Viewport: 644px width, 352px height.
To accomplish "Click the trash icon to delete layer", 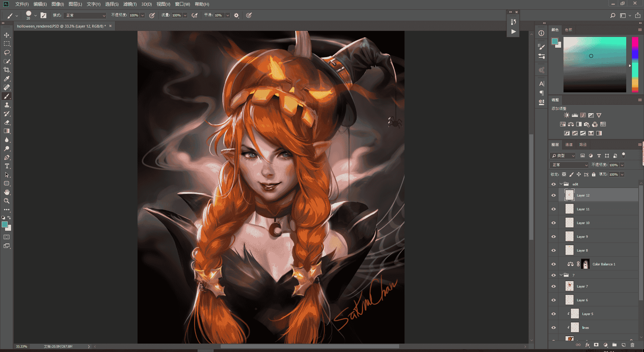I will [x=632, y=345].
